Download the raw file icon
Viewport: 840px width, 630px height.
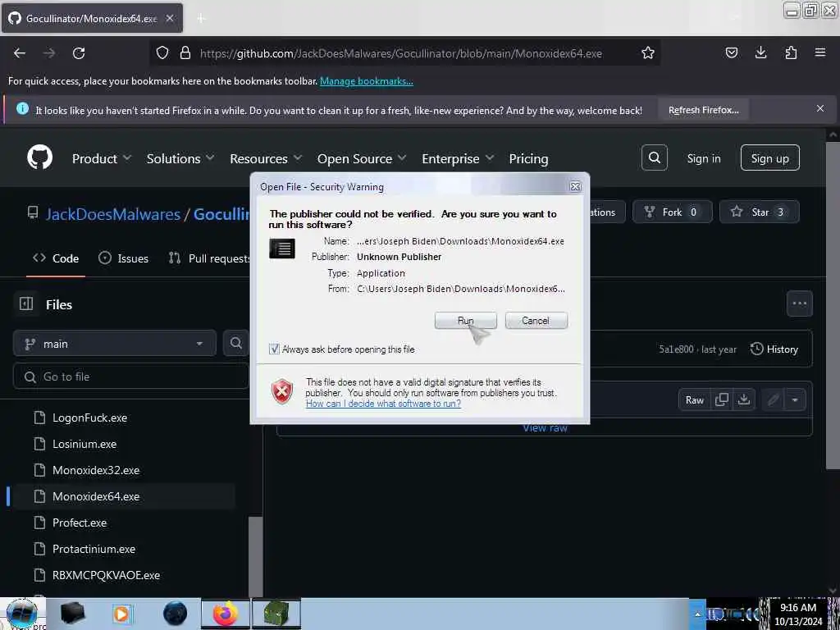click(743, 399)
